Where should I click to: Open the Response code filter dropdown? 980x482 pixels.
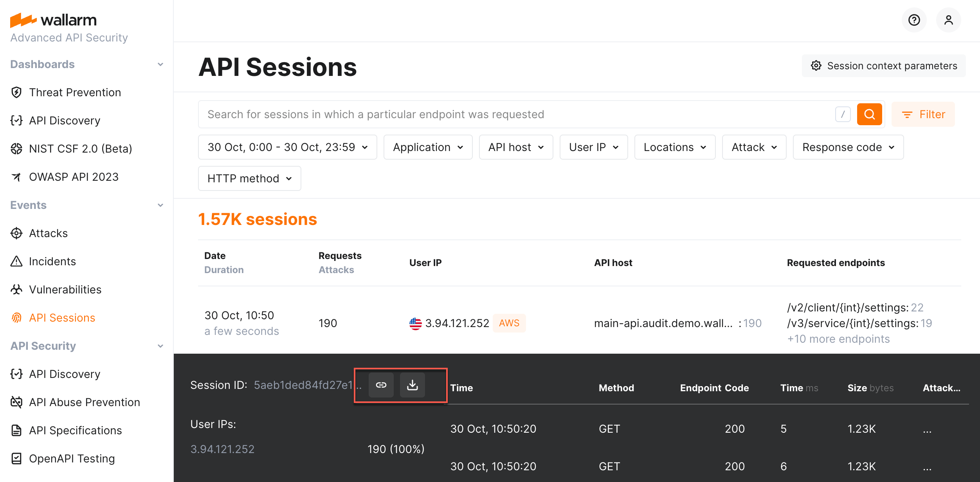point(848,147)
